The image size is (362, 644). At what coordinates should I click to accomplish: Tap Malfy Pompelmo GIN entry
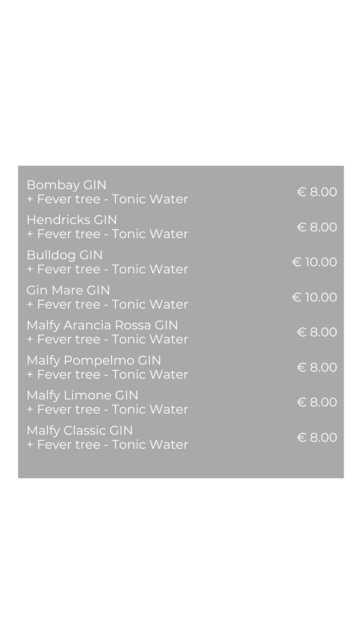(x=94, y=360)
